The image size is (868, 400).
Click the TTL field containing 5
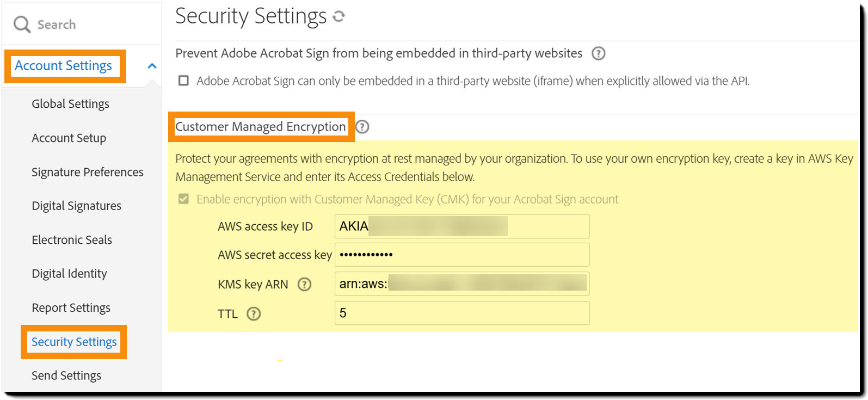click(462, 313)
